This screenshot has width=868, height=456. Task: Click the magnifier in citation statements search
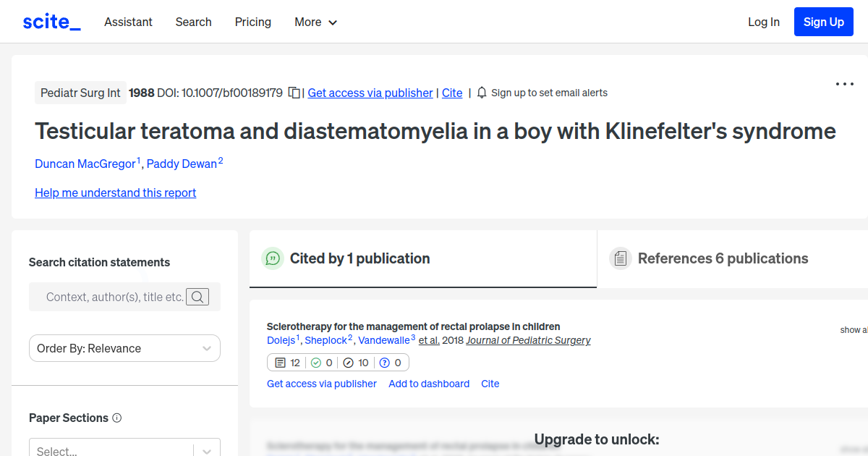197,297
